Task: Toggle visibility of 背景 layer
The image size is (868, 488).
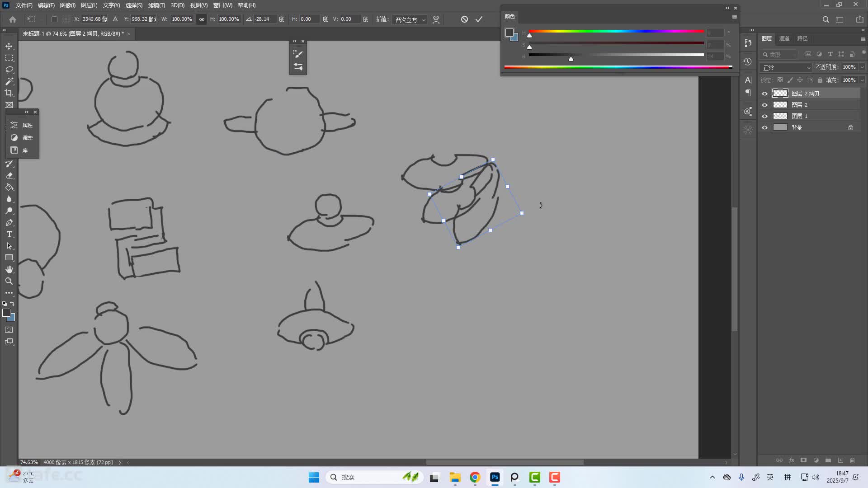Action: point(764,127)
